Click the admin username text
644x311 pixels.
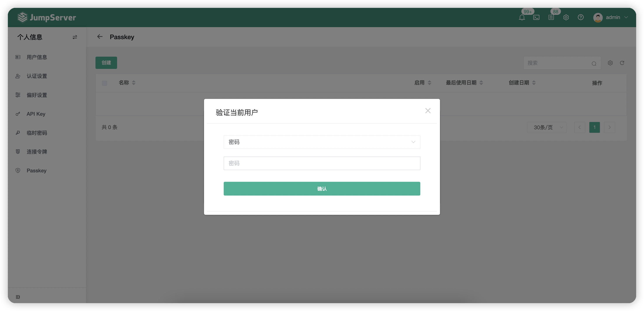pyautogui.click(x=613, y=17)
